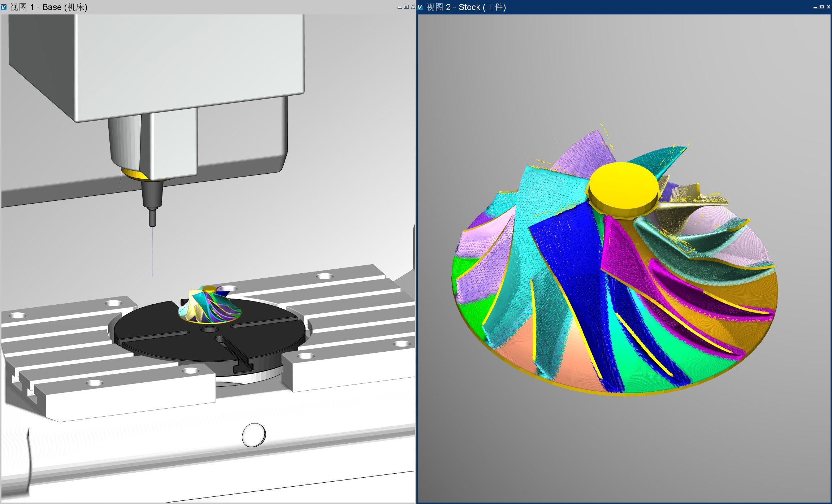This screenshot has width=832, height=504.
Task: Activate view by clicking '视图 1 - Base (机床)' title
Action: click(x=49, y=7)
